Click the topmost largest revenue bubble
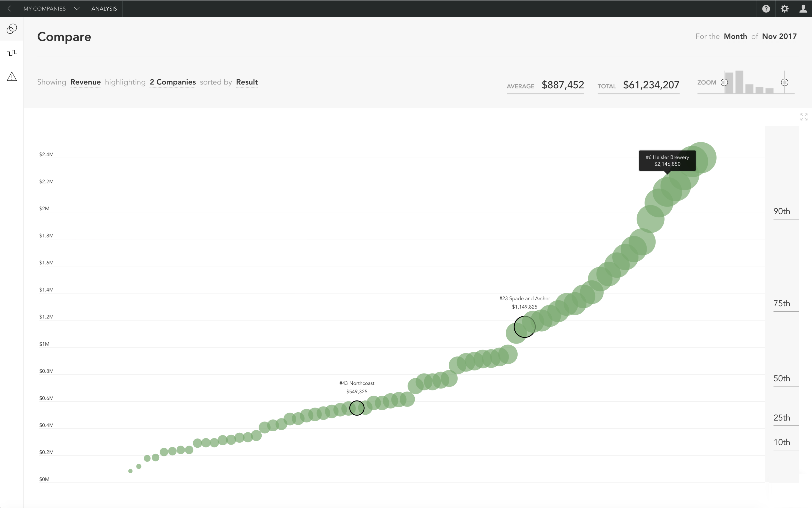Screen dimensions: 812x508 pyautogui.click(x=701, y=158)
